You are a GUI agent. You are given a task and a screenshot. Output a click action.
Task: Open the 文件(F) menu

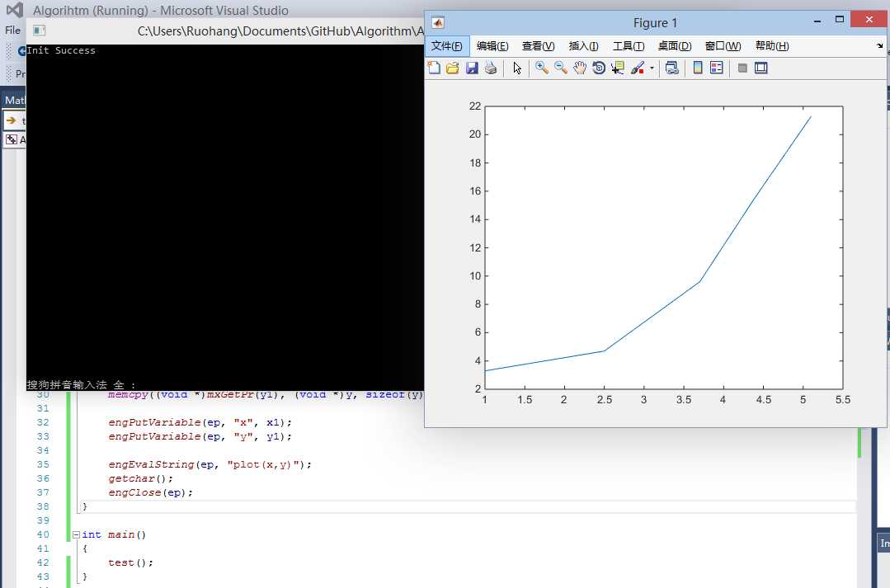click(x=447, y=46)
